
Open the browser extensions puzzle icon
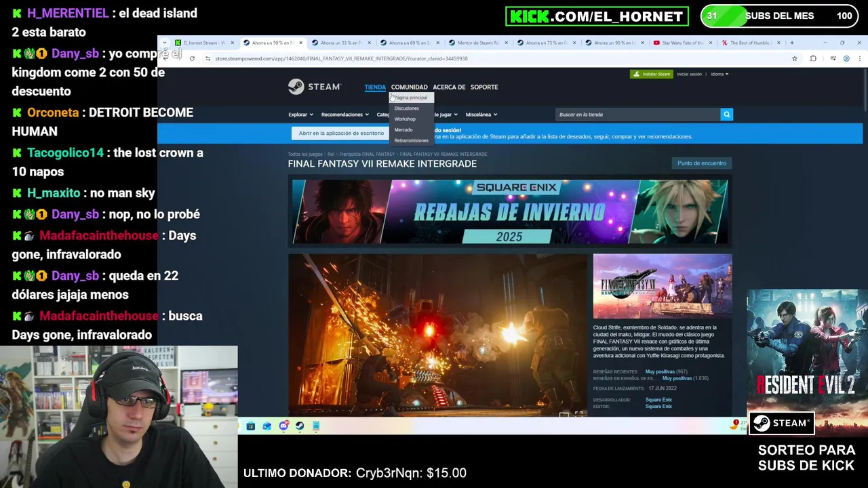coord(813,58)
